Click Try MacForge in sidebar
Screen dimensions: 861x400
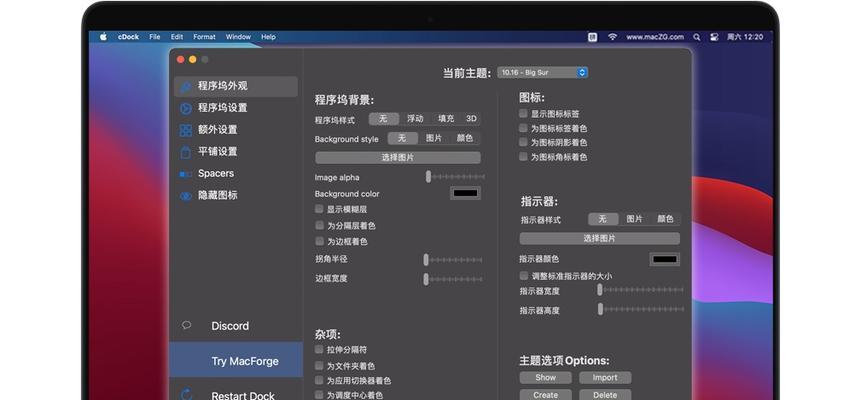[236, 361]
